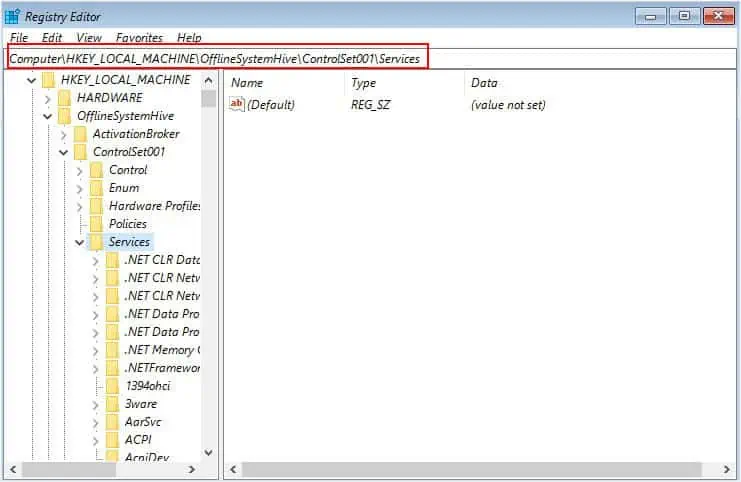Click values pane scroll left arrow

click(233, 469)
